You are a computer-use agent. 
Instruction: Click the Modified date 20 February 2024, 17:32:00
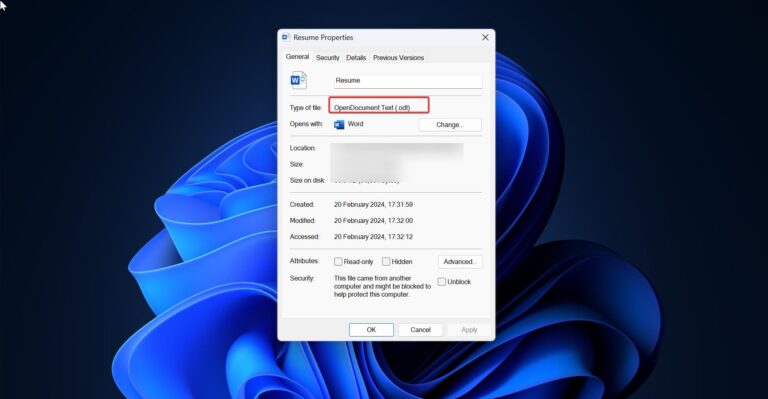tap(373, 221)
